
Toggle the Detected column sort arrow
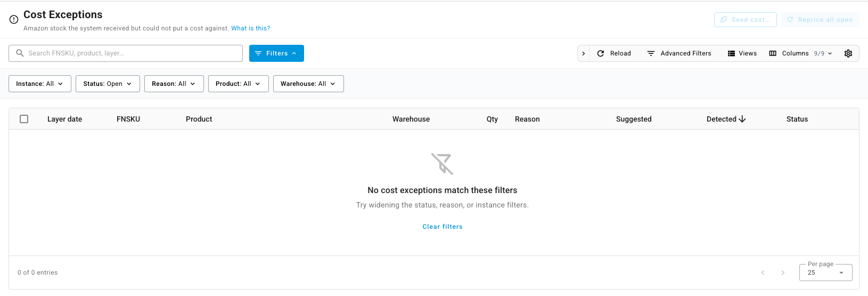pyautogui.click(x=742, y=119)
